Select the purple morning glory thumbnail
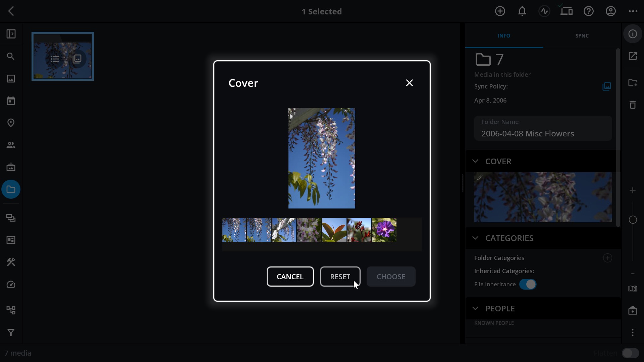This screenshot has width=644, height=362. (384, 230)
